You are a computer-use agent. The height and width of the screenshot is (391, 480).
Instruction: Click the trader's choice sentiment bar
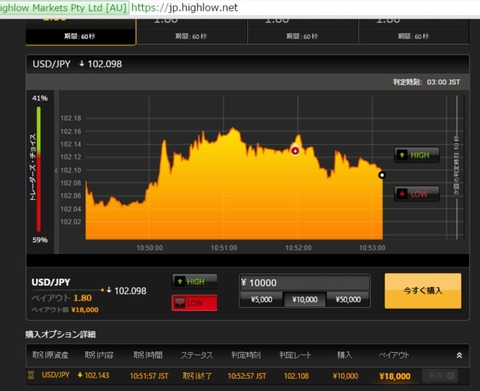point(39,169)
